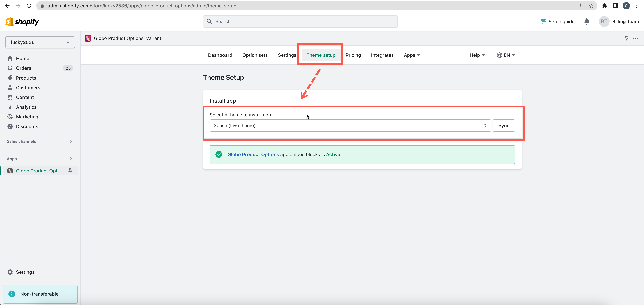
Task: Open the Marketing icon in sidebar
Action: (10, 117)
